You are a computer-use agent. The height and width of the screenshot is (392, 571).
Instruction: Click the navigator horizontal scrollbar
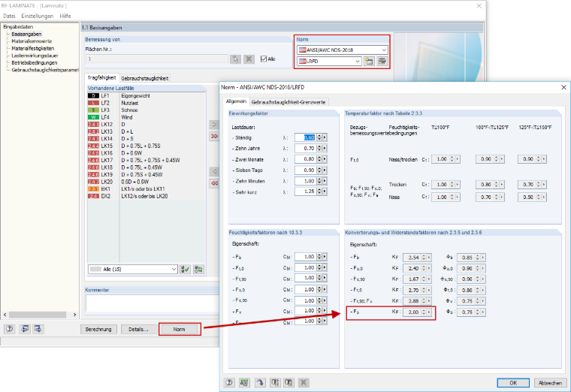pos(39,315)
